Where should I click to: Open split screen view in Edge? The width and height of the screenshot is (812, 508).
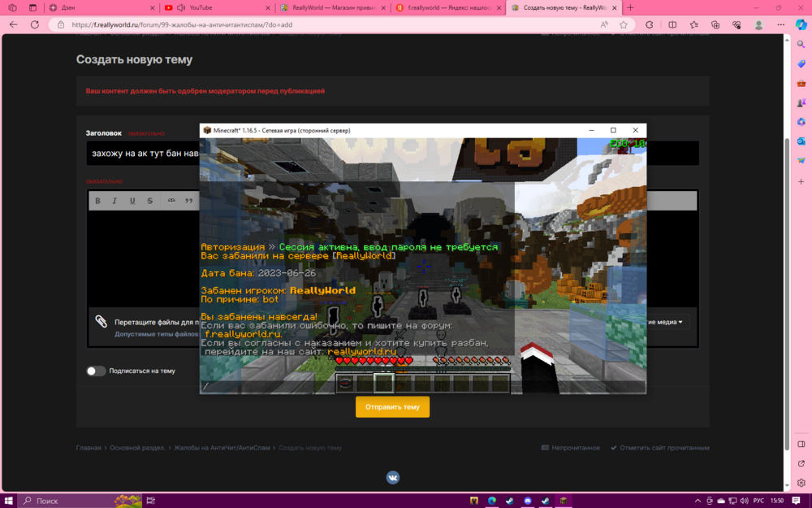coord(672,24)
